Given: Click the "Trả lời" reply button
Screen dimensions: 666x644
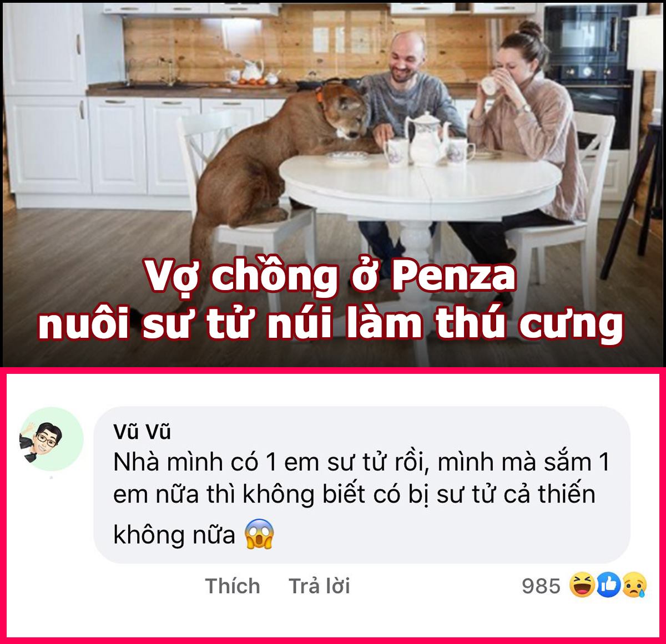Looking at the screenshot, I should pyautogui.click(x=320, y=586).
